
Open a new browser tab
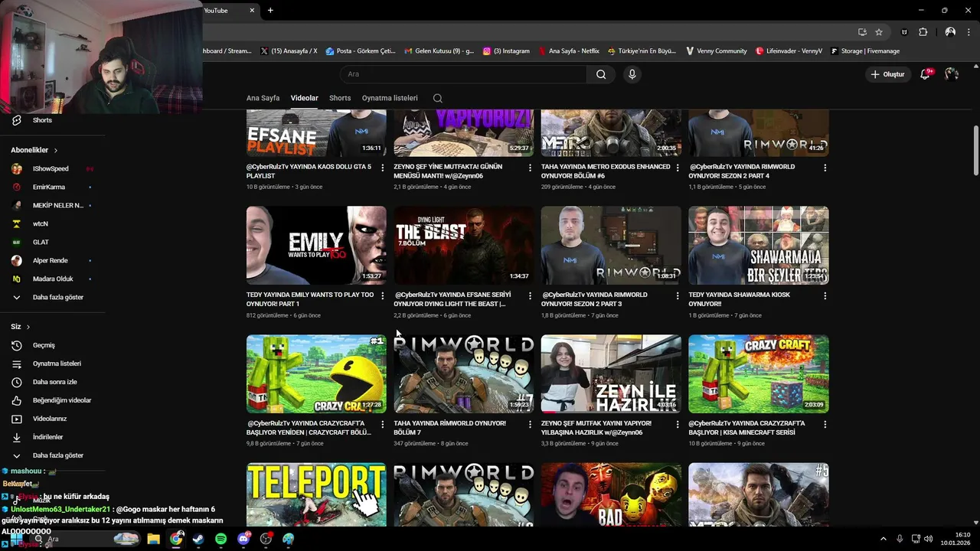pos(270,10)
